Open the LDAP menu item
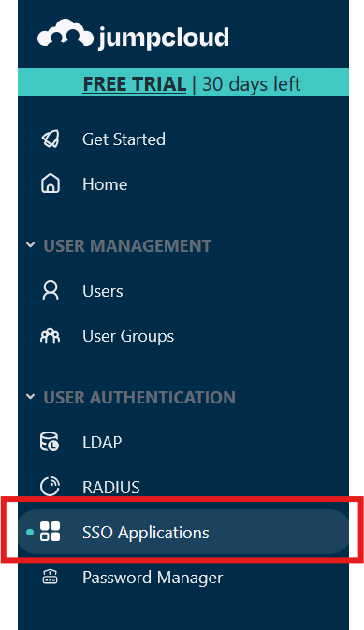The width and height of the screenshot is (364, 630). coord(102,442)
